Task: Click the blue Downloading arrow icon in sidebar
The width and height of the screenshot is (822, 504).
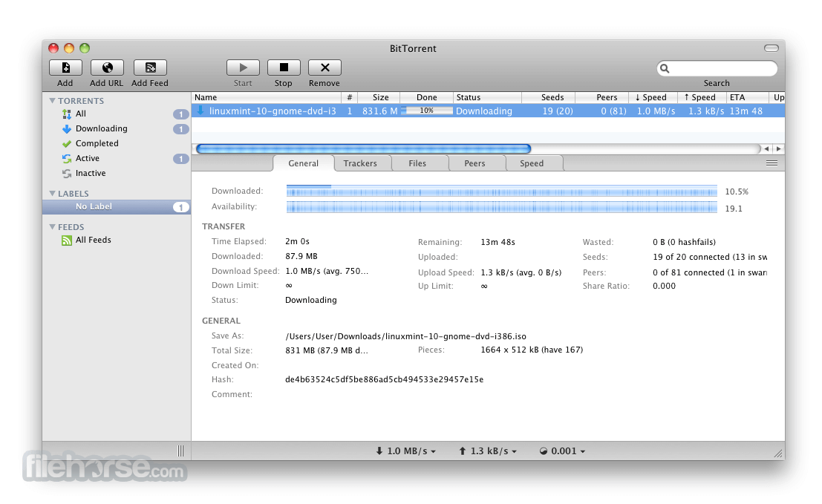Action: [67, 129]
